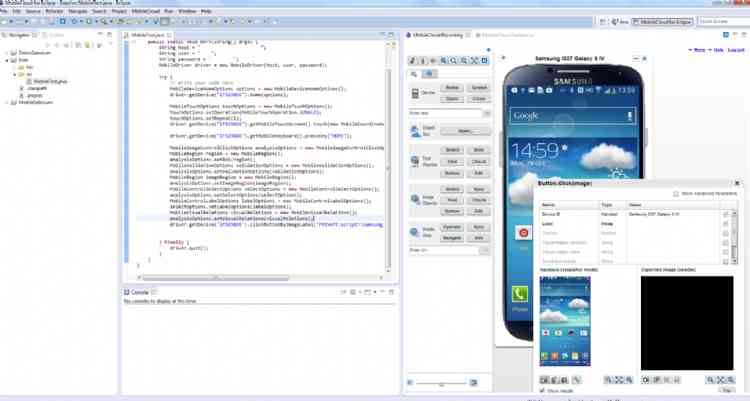Click Operate button in Mobile Web group
This screenshot has height=401, width=750.
452,227
